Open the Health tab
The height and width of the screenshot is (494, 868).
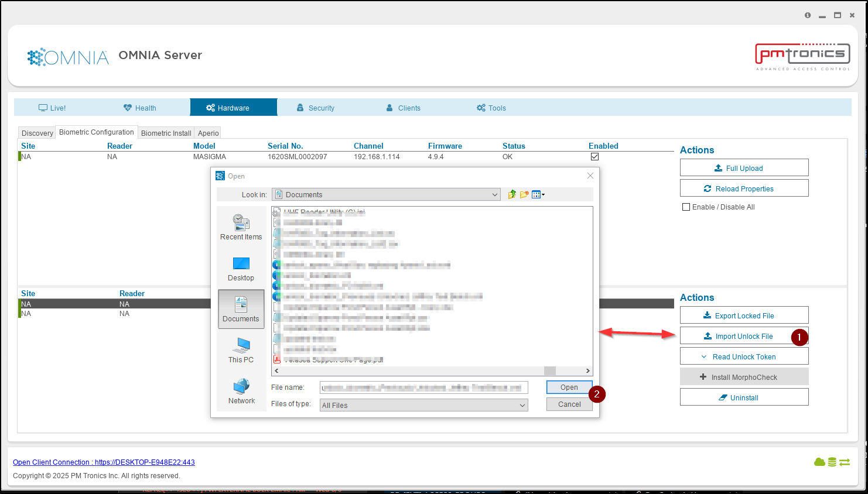[x=140, y=108]
